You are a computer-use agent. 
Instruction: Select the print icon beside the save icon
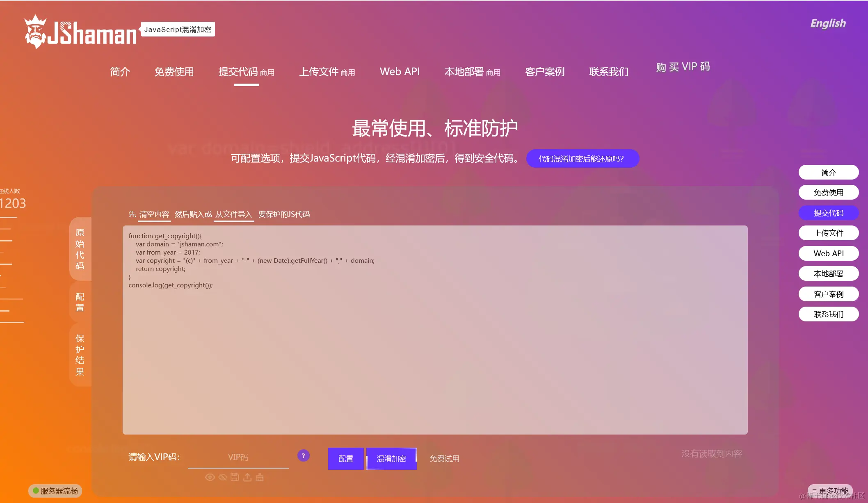coord(259,477)
